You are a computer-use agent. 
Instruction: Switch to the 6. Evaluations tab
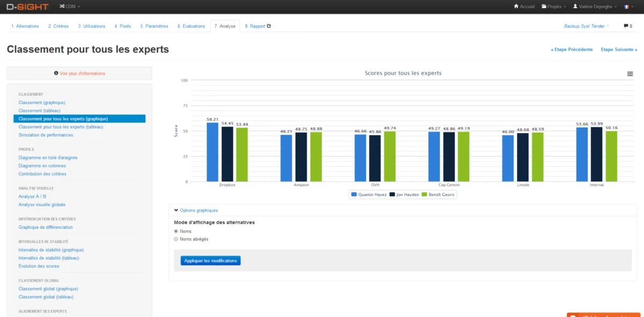click(x=191, y=26)
